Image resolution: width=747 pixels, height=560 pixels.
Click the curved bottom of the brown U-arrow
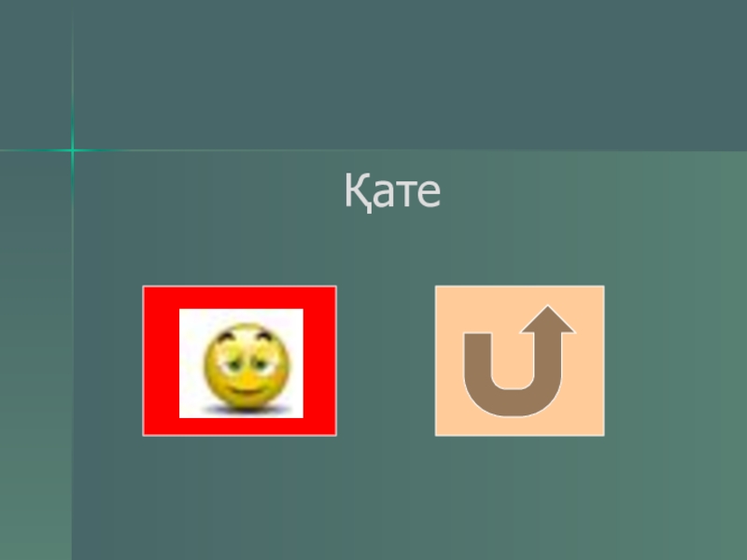[x=512, y=404]
